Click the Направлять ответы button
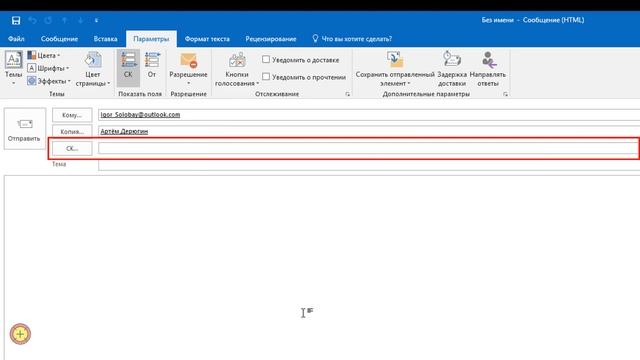Viewport: 640px width, 360px height. click(488, 69)
